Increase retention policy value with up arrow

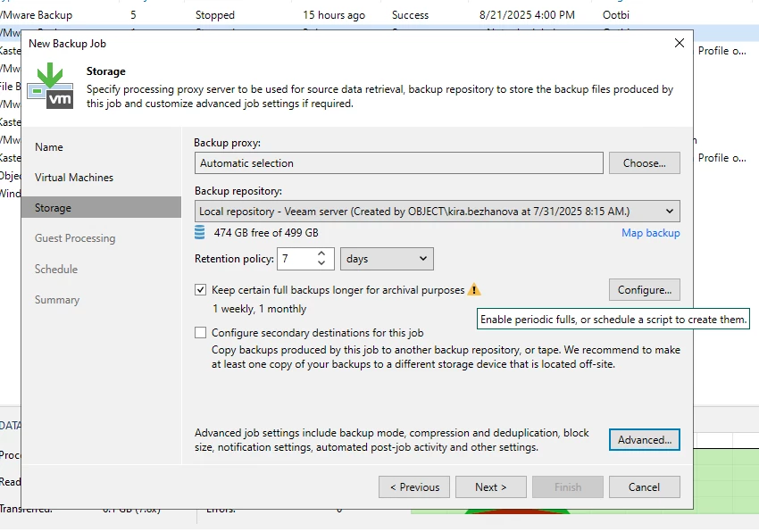pyautogui.click(x=321, y=254)
